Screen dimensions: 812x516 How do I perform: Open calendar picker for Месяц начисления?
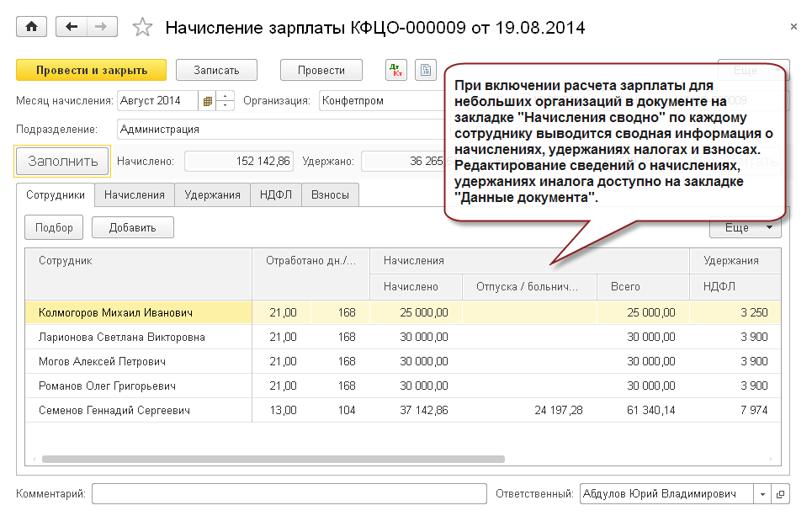[x=207, y=101]
